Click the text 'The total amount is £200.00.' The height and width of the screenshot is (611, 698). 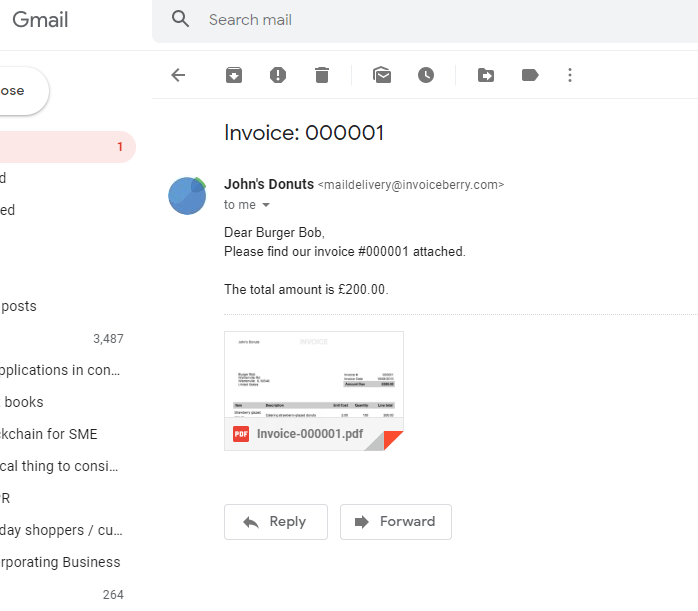[x=306, y=289]
